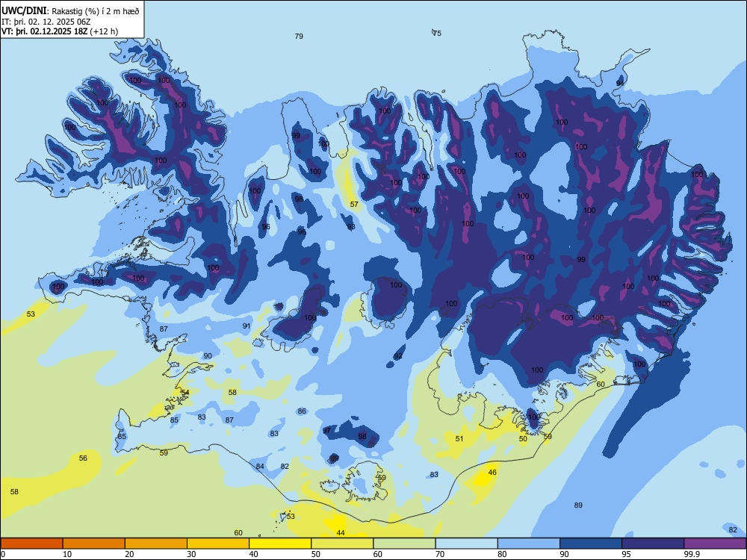Click the '99.9' tick label on the color scale
This screenshot has width=747, height=560.
click(x=691, y=554)
